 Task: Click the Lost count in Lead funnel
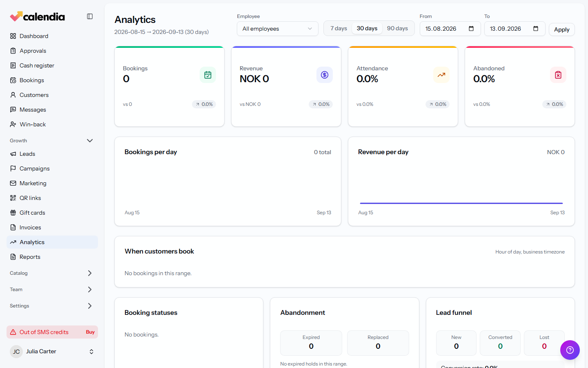tap(544, 343)
